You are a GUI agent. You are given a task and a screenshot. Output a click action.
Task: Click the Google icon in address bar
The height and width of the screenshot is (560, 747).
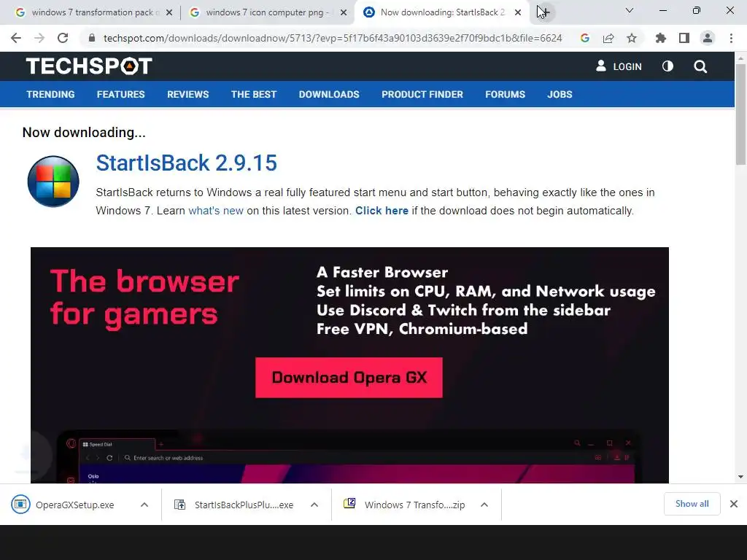pos(585,38)
